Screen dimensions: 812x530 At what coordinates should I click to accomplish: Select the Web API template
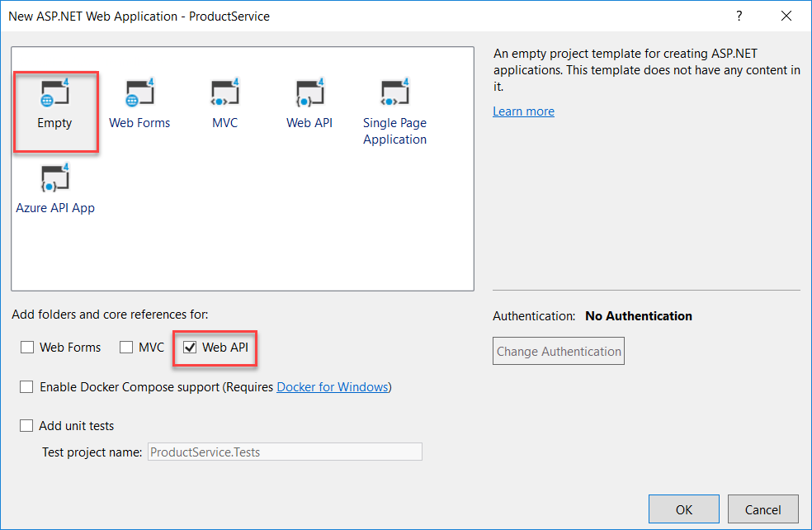pyautogui.click(x=309, y=103)
